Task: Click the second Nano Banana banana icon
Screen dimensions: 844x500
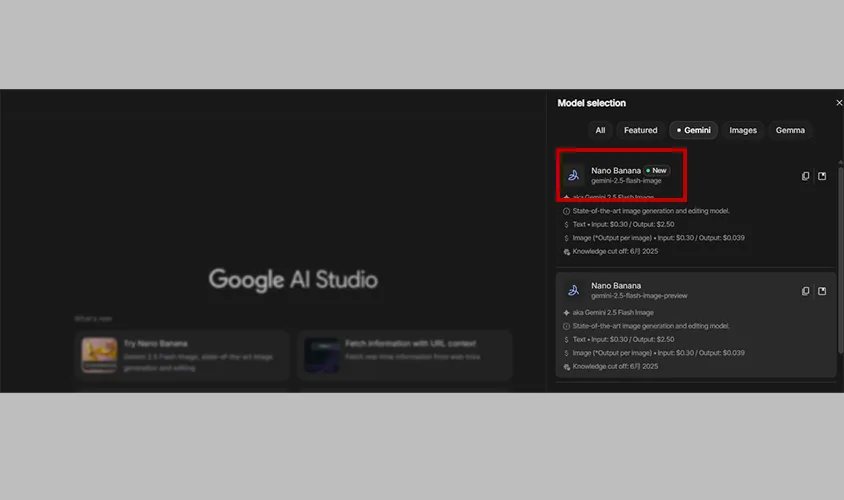Action: tap(574, 290)
